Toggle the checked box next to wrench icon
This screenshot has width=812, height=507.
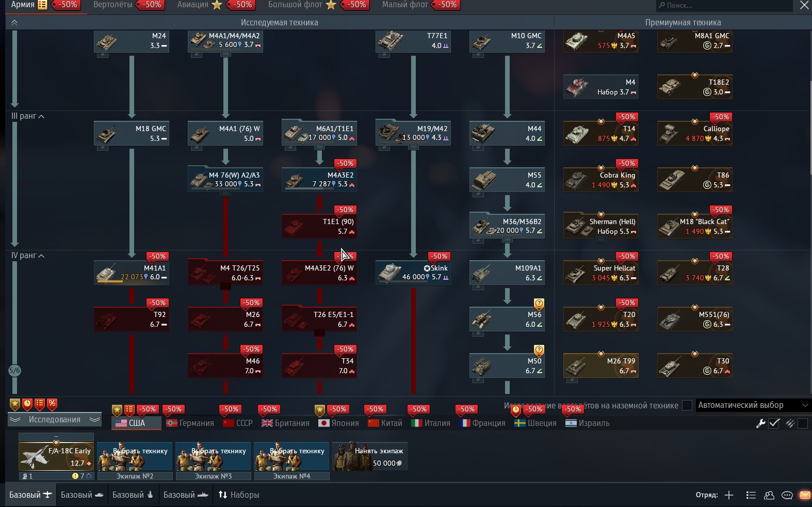pyautogui.click(x=774, y=423)
